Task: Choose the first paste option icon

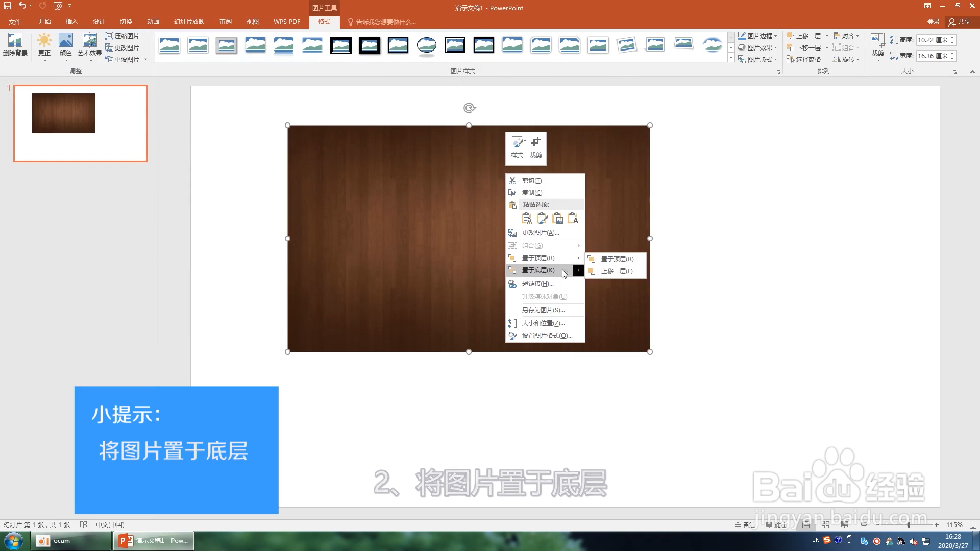Action: click(x=527, y=218)
